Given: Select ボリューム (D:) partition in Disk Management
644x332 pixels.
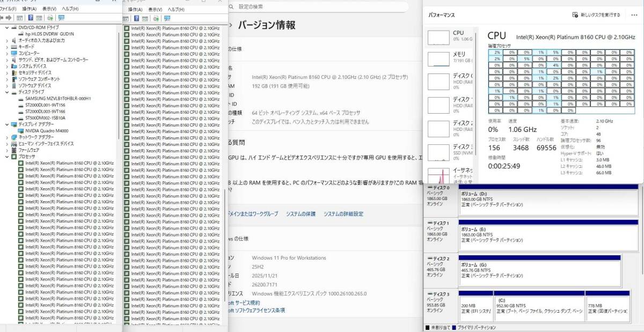Looking at the screenshot, I should (548, 201).
